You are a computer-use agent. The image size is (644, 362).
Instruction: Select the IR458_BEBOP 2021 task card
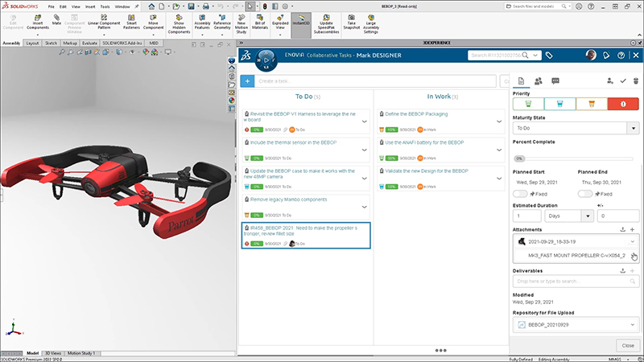pos(306,236)
